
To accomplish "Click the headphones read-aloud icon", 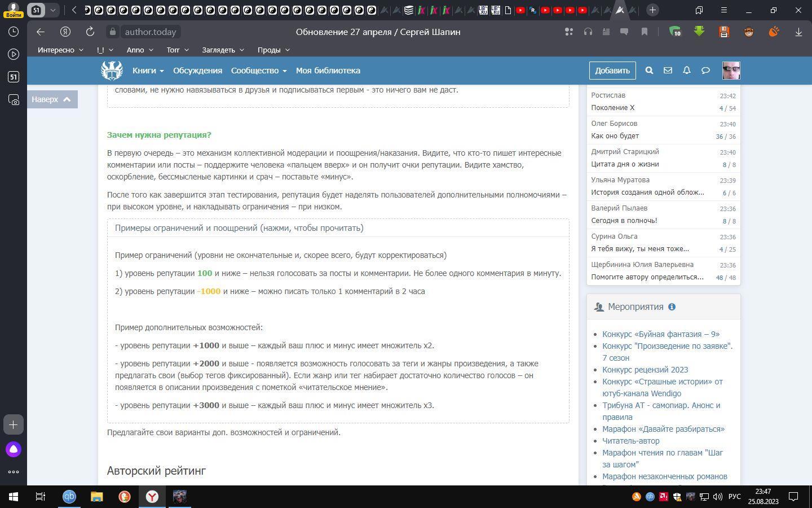I will tap(588, 32).
